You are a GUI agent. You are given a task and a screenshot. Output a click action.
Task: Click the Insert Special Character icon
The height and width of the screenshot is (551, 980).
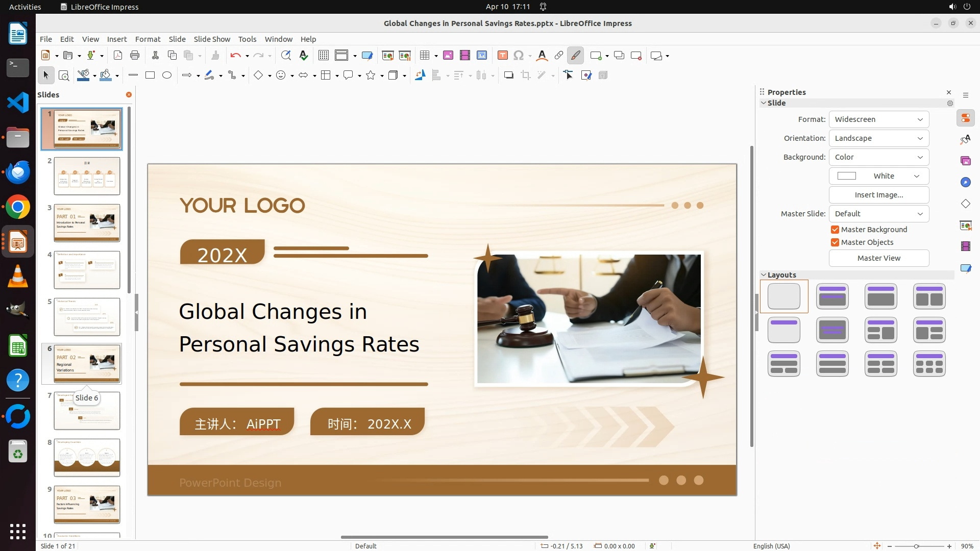[519, 56]
